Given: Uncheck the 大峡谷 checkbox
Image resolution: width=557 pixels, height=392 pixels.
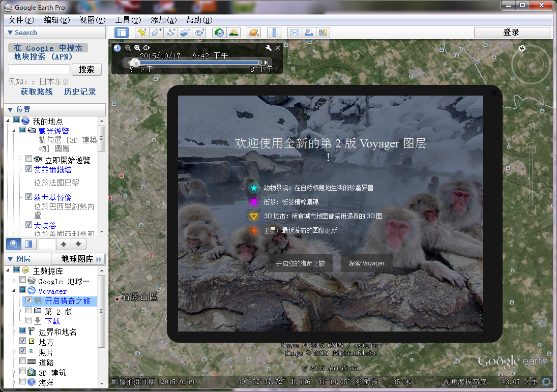Looking at the screenshot, I should point(29,224).
